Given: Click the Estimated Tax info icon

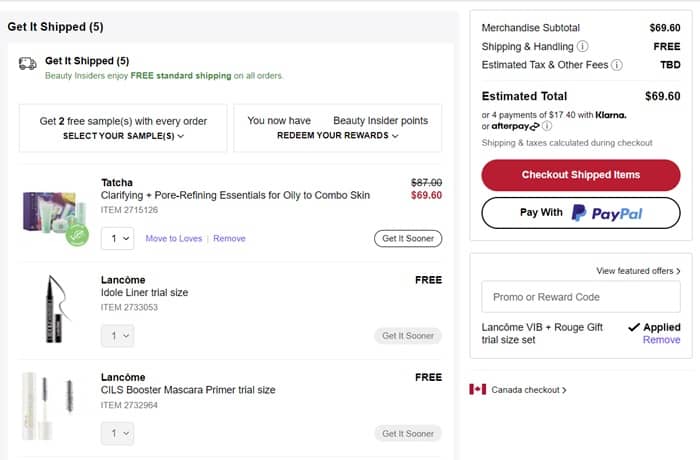Looking at the screenshot, I should (617, 66).
